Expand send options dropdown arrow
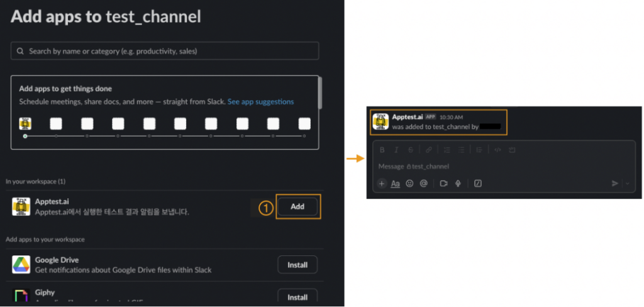 pyautogui.click(x=628, y=184)
